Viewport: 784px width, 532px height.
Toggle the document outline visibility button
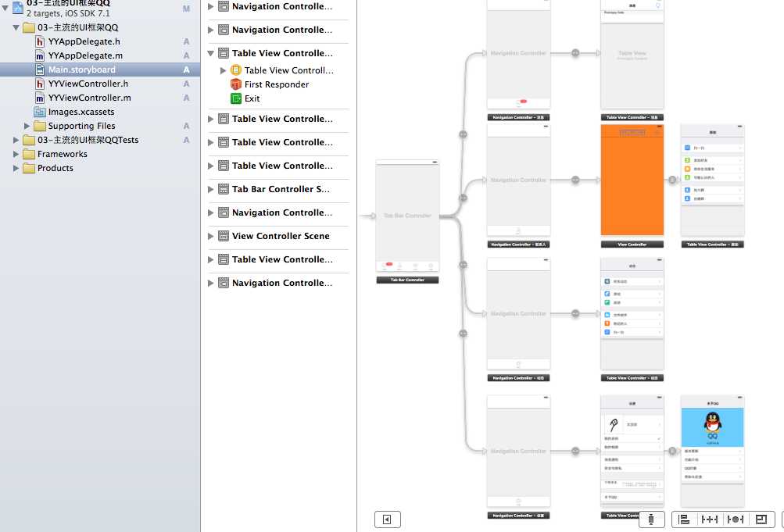pos(388,520)
